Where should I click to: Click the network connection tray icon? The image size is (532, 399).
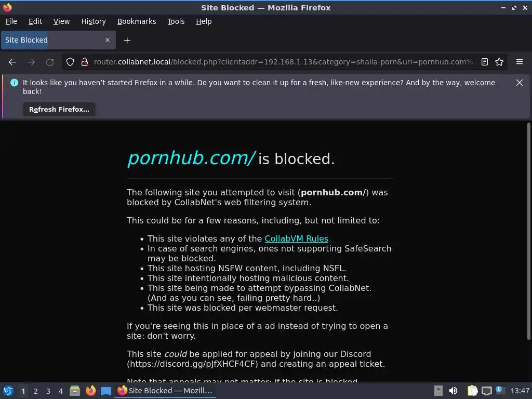487,391
